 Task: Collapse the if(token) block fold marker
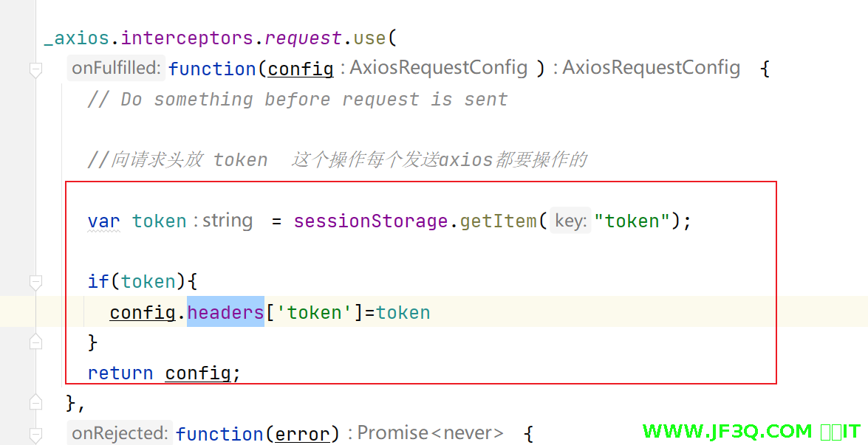35,282
